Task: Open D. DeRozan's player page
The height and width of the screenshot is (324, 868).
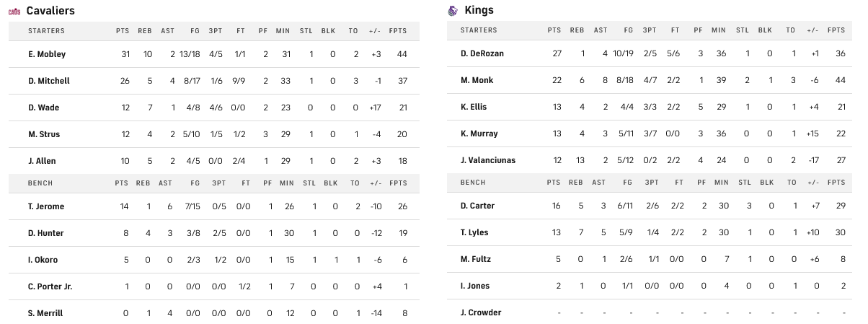Action: pos(482,53)
